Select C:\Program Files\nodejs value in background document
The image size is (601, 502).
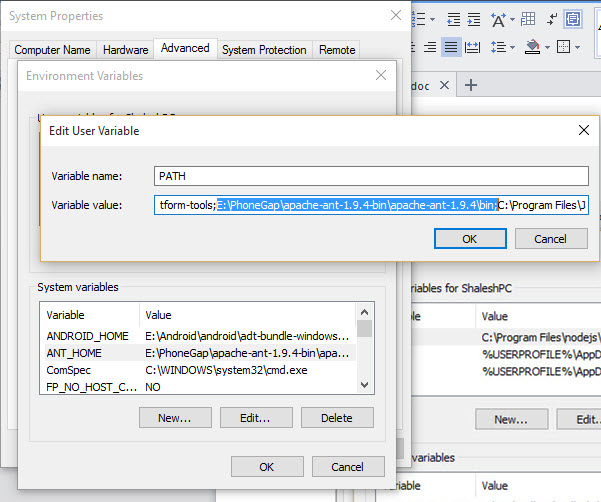coord(541,338)
